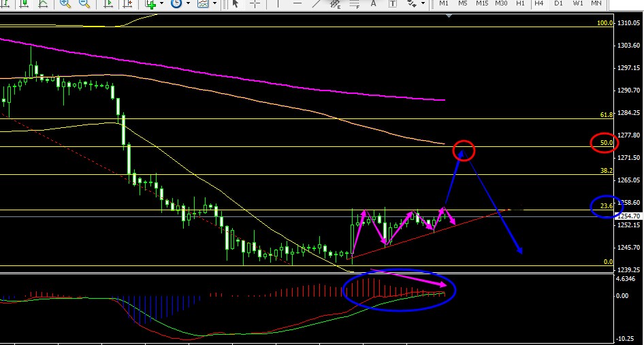Select the Fibonacci retracement tool
The height and width of the screenshot is (345, 644).
click(355, 4)
